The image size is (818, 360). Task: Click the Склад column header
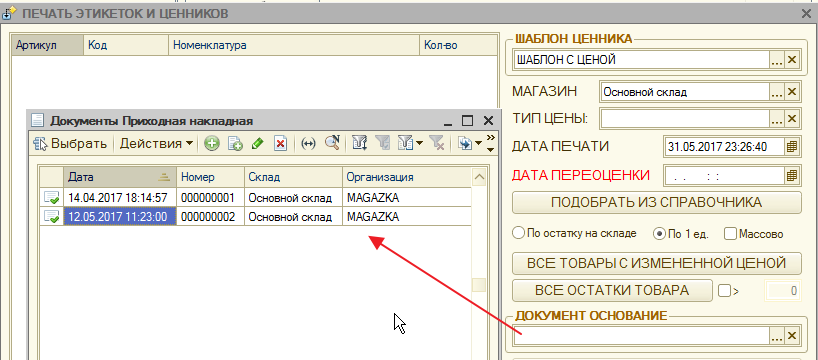coord(294,177)
